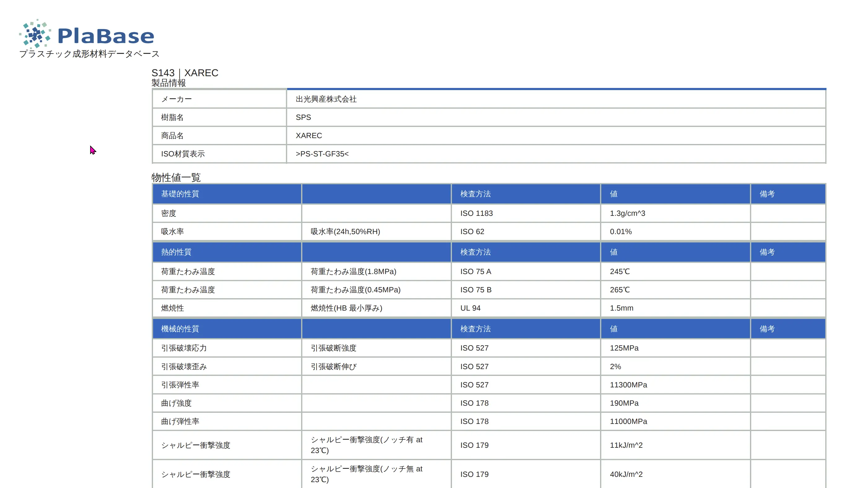Select the condition 引張破断強度
Image resolution: width=868 pixels, height=488 pixels.
tap(333, 348)
